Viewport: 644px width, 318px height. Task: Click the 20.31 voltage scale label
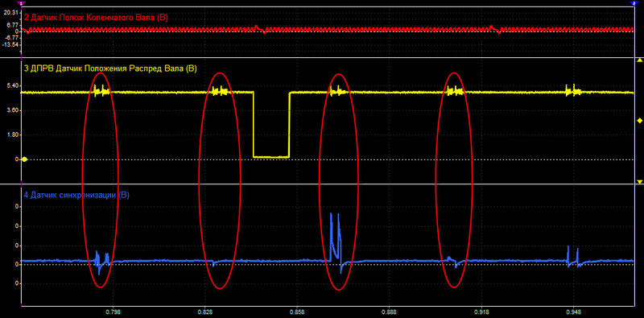click(x=10, y=13)
